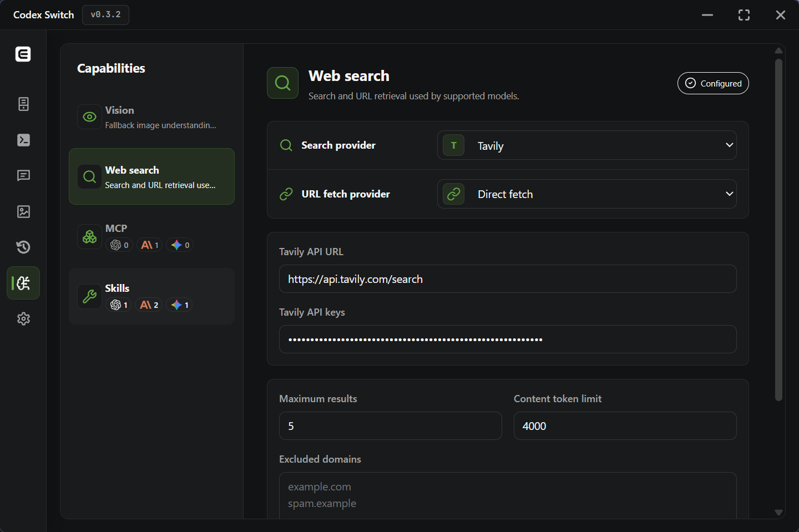Open the image gallery icon in sidebar
799x532 pixels.
tap(23, 211)
